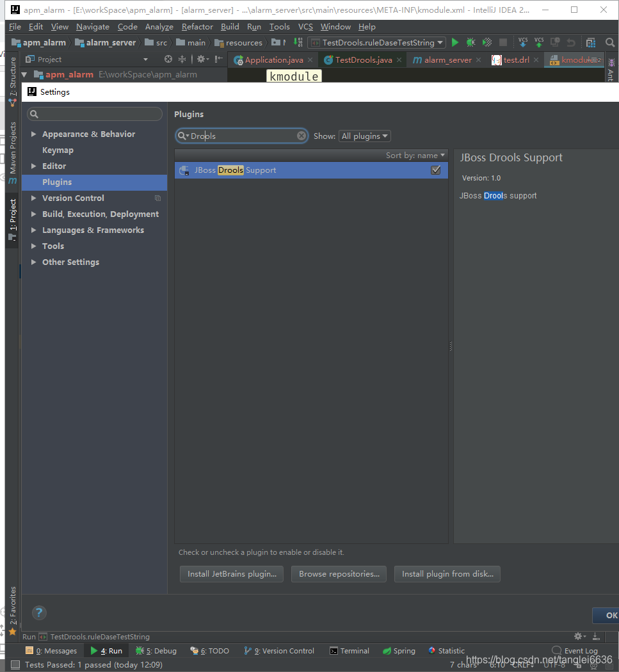Open the Refactor menu

197,27
